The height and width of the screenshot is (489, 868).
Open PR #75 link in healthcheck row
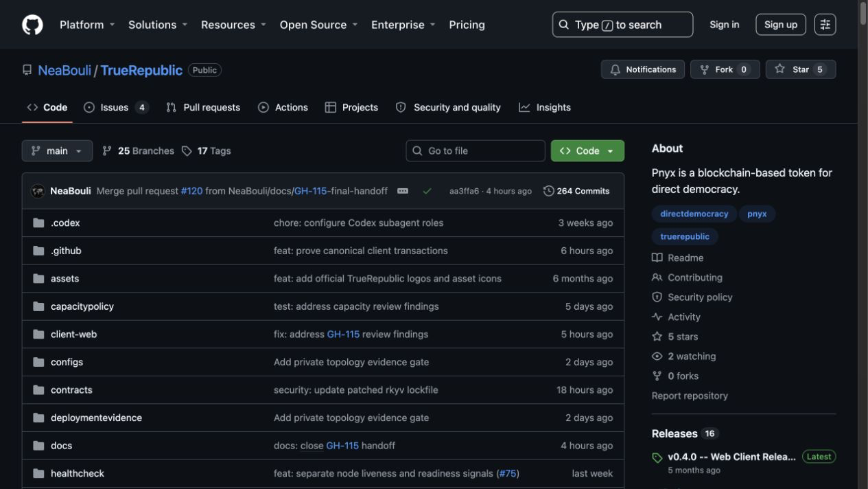point(508,473)
